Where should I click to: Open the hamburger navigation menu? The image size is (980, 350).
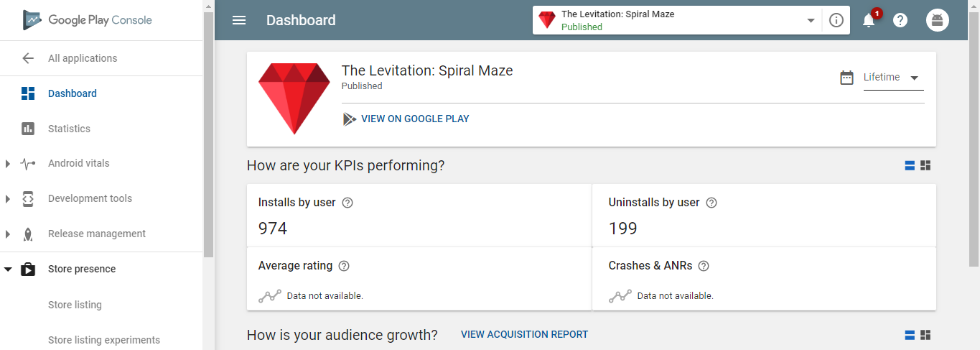coord(239,20)
